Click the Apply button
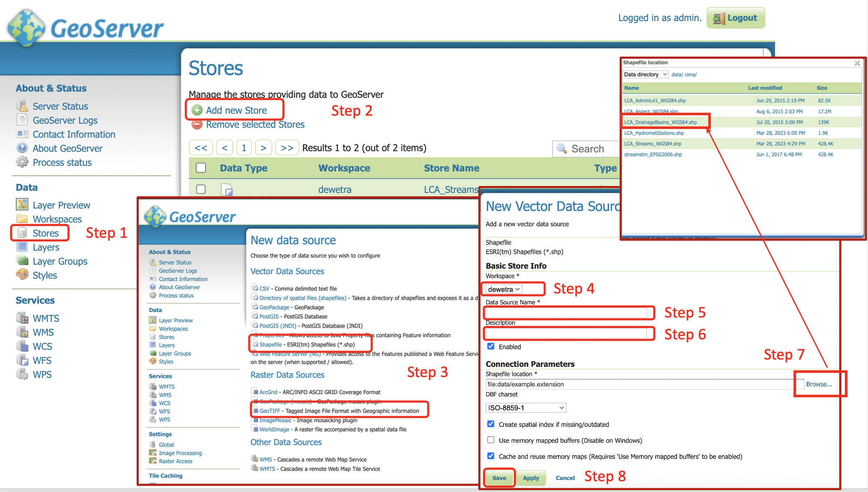This screenshot has width=868, height=492. click(x=531, y=477)
